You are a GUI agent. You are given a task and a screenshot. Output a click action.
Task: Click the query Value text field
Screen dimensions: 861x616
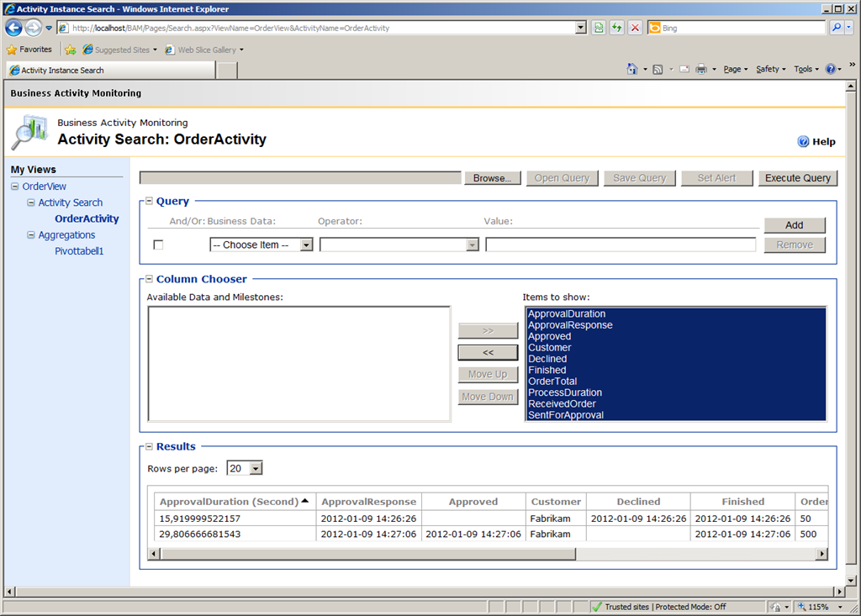point(621,245)
